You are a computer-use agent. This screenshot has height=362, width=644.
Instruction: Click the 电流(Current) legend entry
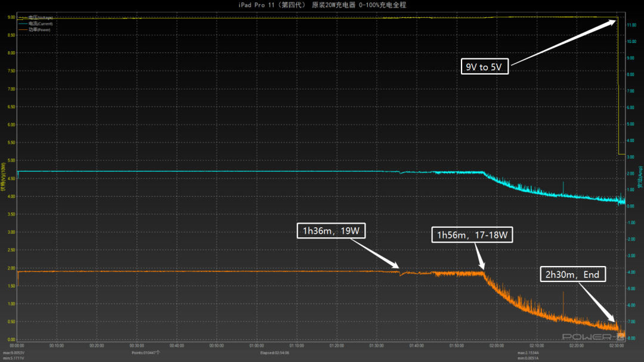[41, 24]
